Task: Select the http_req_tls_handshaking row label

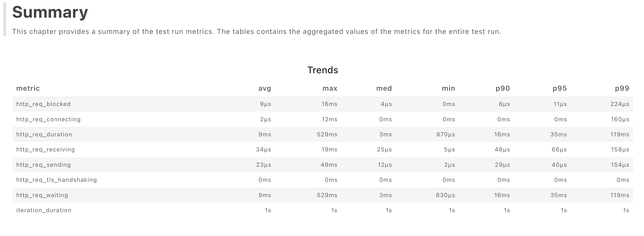Action: pyautogui.click(x=57, y=180)
